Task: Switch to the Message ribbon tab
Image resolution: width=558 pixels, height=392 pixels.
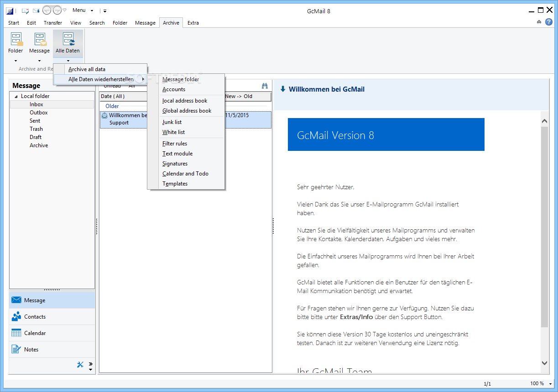Action: [145, 23]
